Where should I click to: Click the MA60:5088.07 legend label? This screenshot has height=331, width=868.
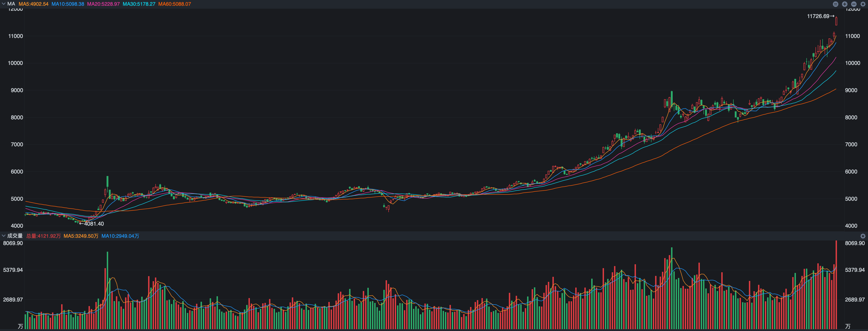pyautogui.click(x=175, y=4)
